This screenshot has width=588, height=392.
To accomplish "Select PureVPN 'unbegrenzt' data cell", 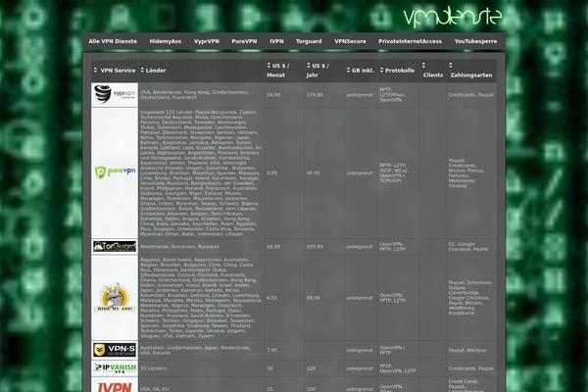I will tap(360, 173).
